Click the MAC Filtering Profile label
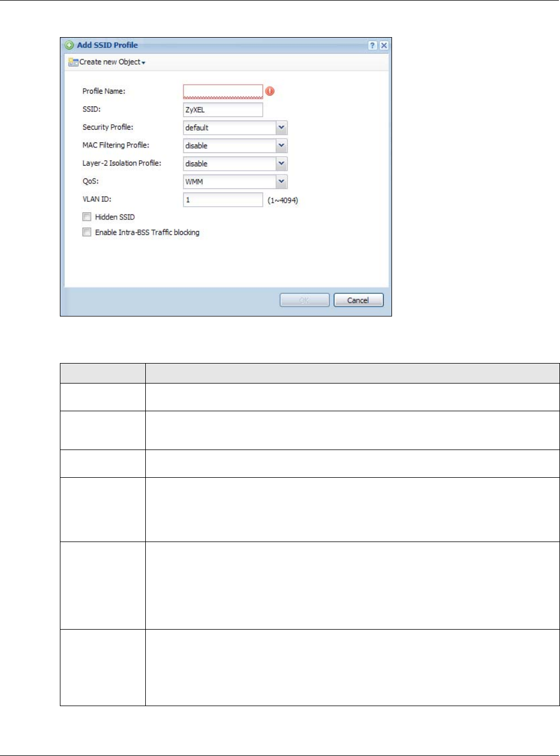 116,145
